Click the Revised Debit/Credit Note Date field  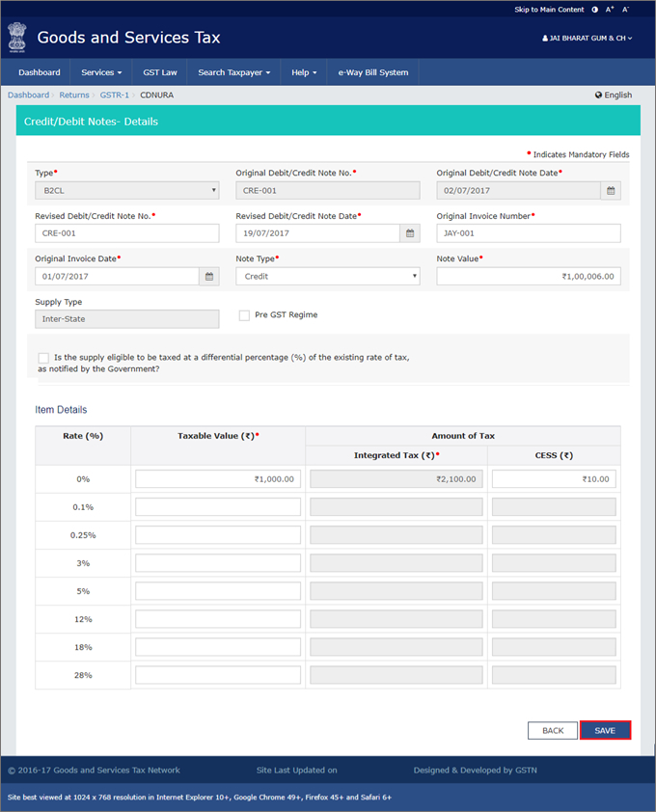point(318,233)
